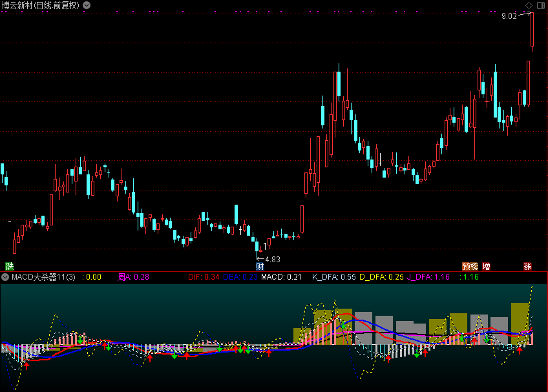Open the dropdown next to 博云新材 title
This screenshot has height=392, width=548.
(87, 5)
